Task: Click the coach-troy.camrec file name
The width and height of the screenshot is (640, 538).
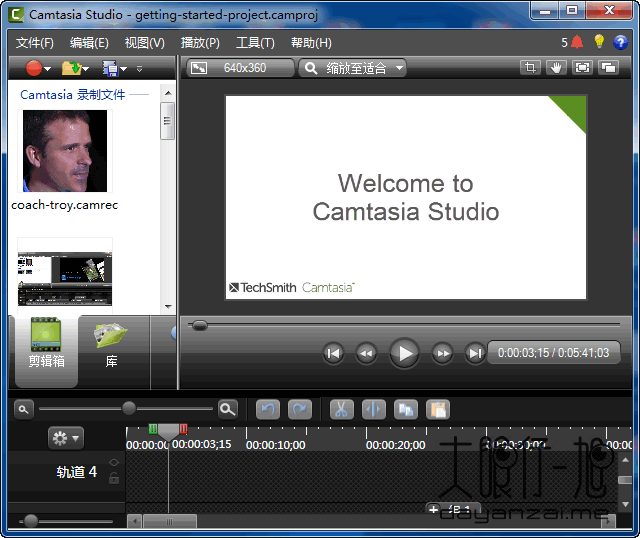Action: click(64, 205)
